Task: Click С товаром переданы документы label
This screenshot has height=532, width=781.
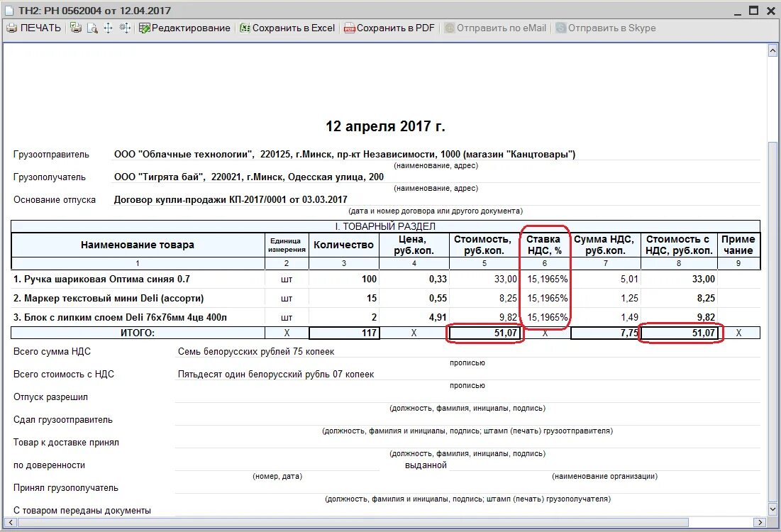Action: 82,511
